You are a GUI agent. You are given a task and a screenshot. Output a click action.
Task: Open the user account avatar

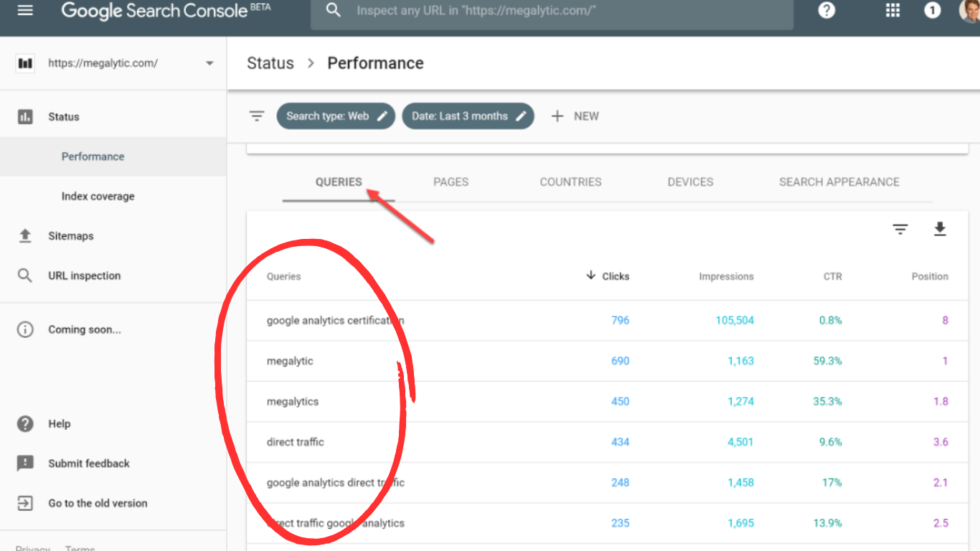pyautogui.click(x=970, y=11)
